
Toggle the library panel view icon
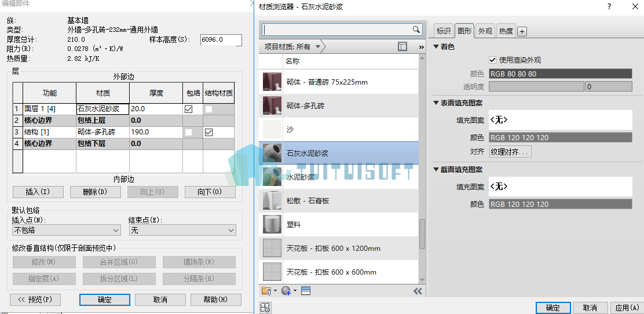click(x=402, y=46)
